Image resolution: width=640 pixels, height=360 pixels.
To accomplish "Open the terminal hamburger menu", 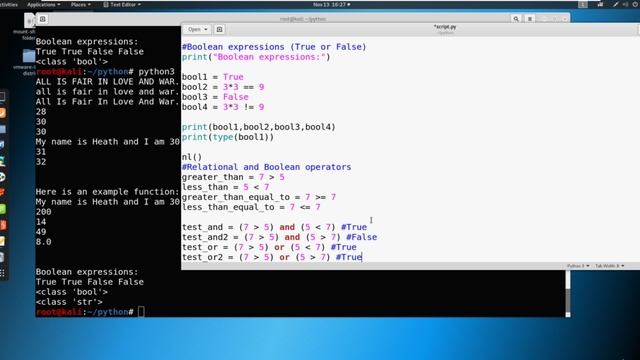I will 530,19.
